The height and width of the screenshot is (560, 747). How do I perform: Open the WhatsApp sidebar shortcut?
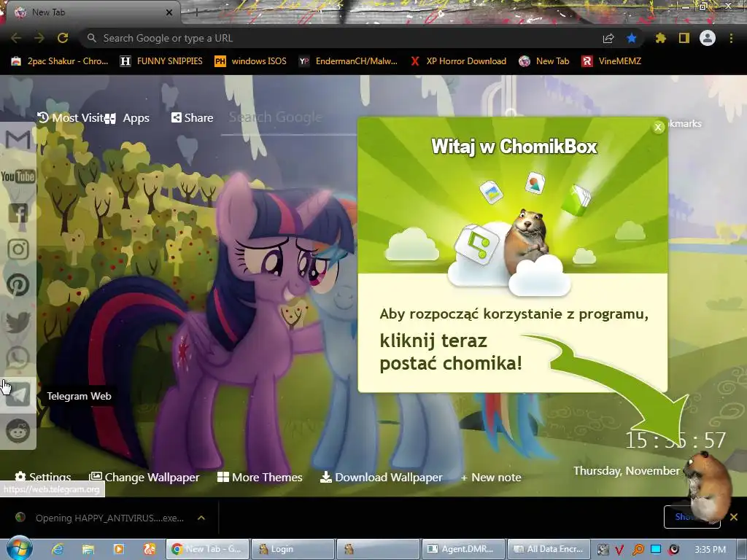tap(18, 358)
